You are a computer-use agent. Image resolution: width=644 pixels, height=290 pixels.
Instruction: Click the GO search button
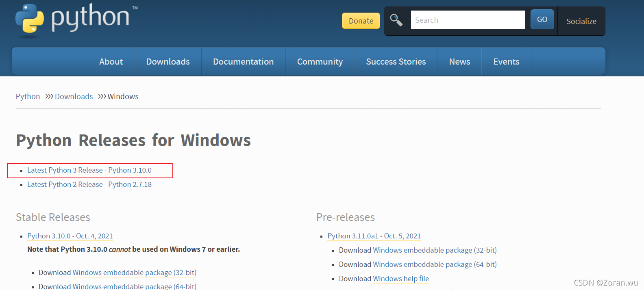click(542, 19)
